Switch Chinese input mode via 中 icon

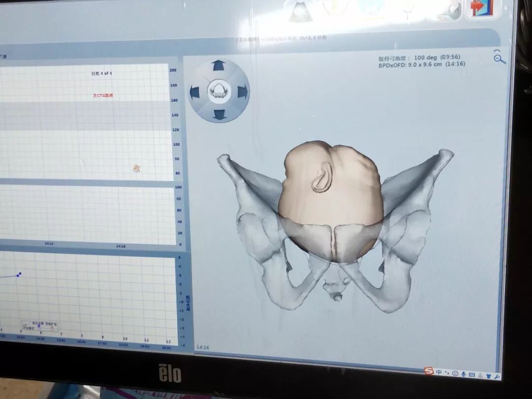point(439,372)
